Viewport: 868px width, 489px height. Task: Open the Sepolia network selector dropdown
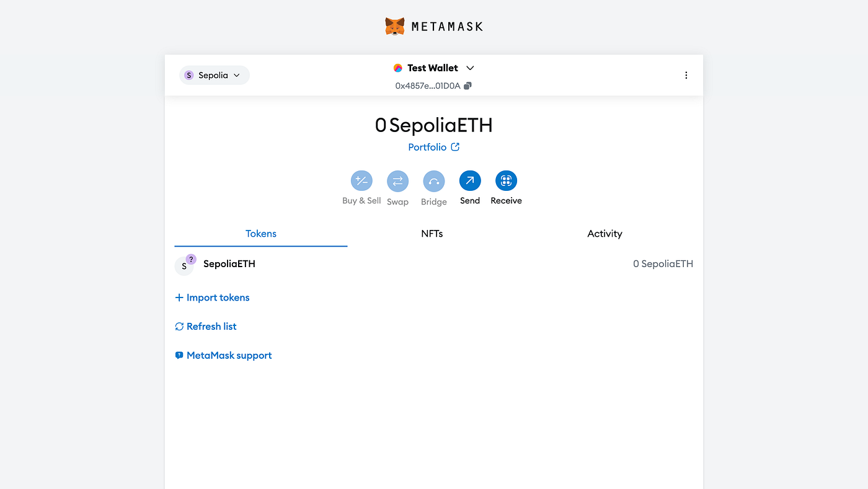pos(215,75)
